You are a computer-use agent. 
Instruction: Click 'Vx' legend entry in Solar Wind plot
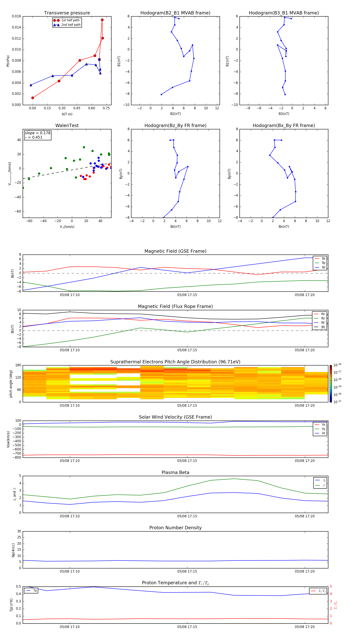(x=320, y=424)
